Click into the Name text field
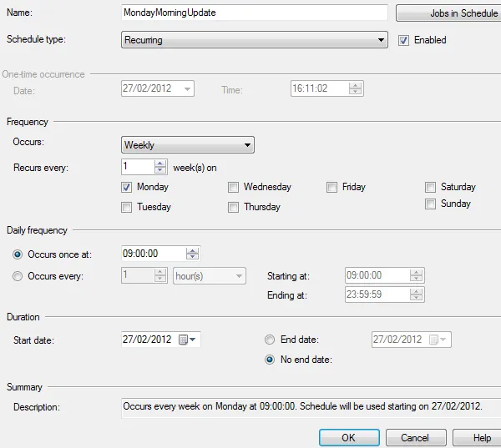This screenshot has width=501, height=448. [254, 13]
